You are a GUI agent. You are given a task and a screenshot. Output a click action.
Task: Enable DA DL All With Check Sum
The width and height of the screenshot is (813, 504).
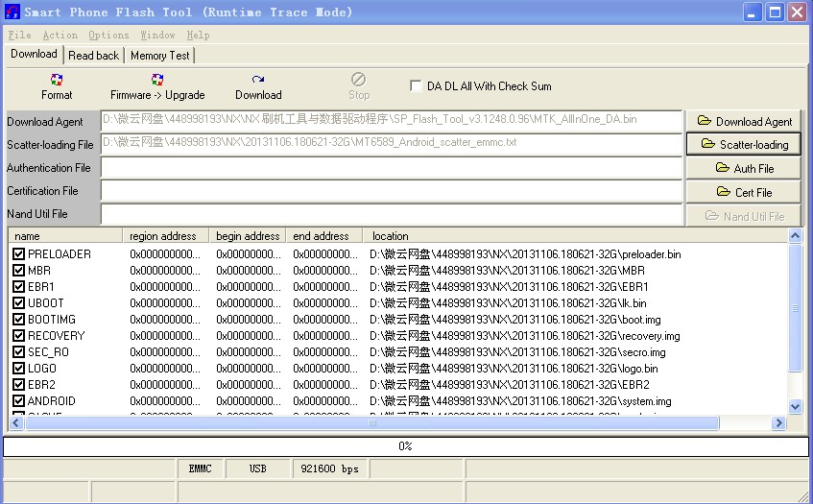(416, 86)
